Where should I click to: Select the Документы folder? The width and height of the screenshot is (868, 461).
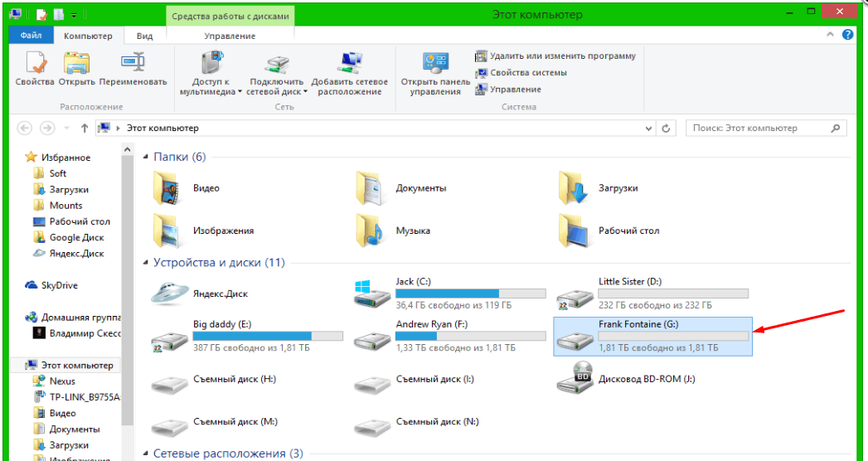pos(400,188)
